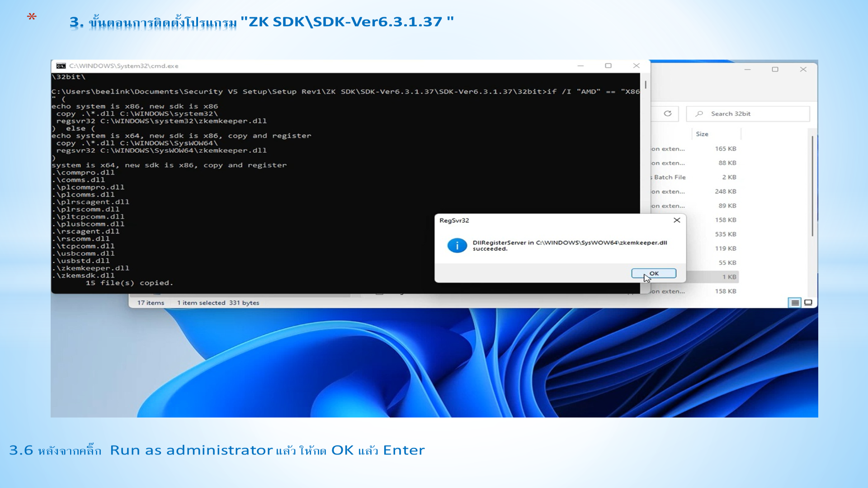
Task: Click the refresh button in File Explorer
Action: click(x=668, y=113)
